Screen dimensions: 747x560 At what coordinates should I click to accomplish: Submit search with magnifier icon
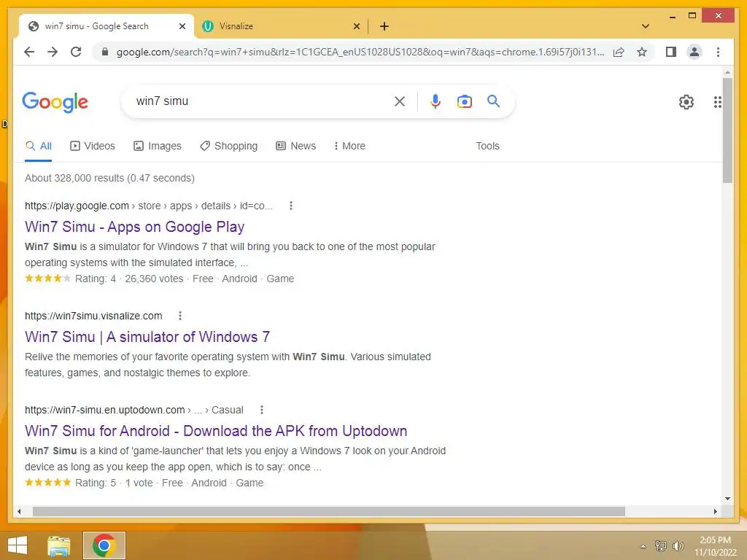pyautogui.click(x=493, y=101)
